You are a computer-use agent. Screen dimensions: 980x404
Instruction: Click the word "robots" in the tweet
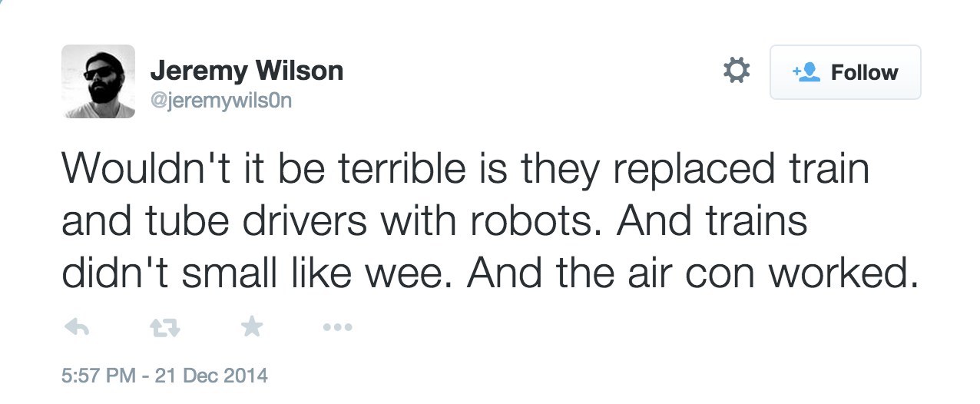[x=537, y=222]
